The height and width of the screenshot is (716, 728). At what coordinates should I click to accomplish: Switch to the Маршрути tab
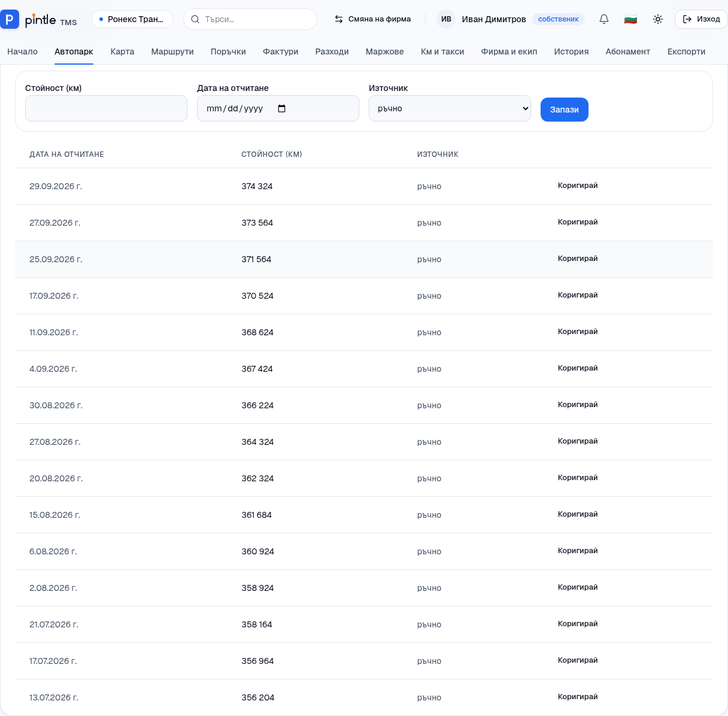[172, 51]
